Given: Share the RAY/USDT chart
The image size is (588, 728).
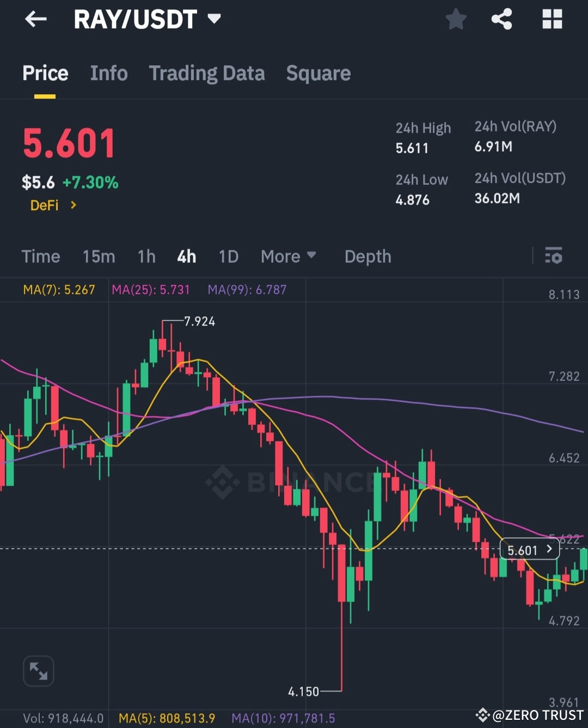Looking at the screenshot, I should (501, 19).
